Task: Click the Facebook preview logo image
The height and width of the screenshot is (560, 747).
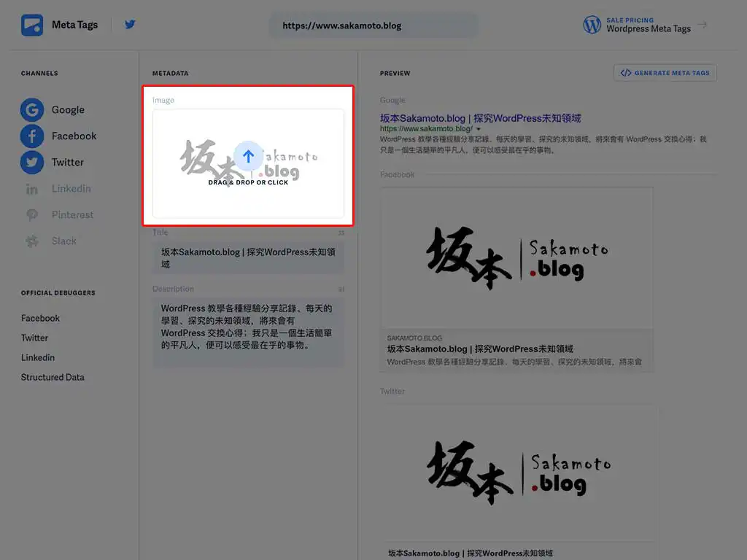Action: tap(516, 259)
